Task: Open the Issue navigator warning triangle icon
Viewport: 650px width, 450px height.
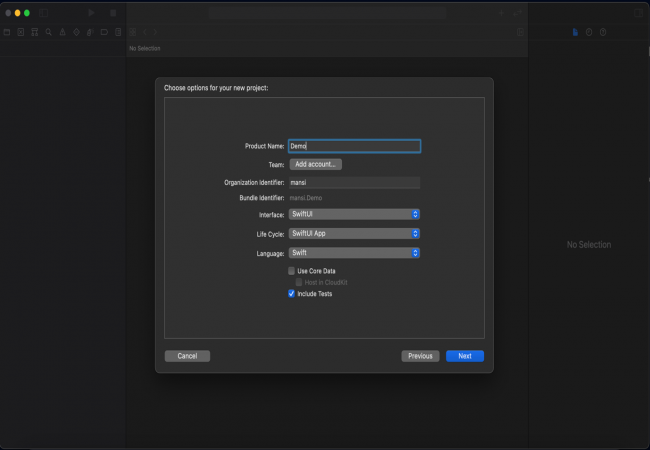Action: tap(63, 32)
